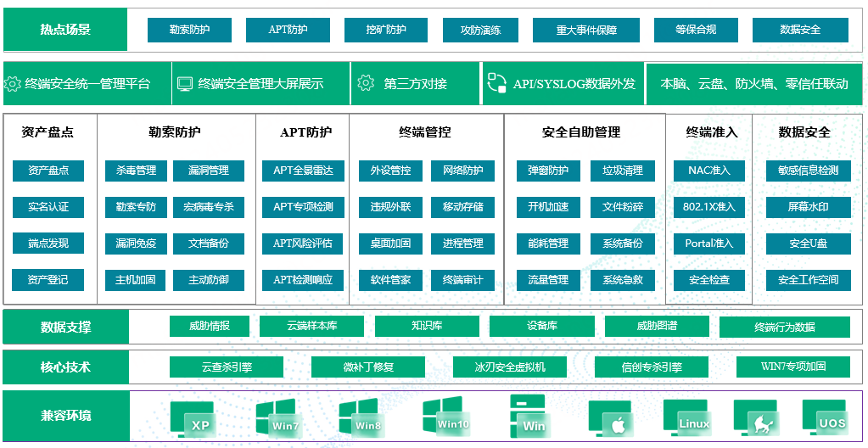Image resolution: width=868 pixels, height=448 pixels.
Task: Open the APT全景雷达 module
Action: (303, 171)
